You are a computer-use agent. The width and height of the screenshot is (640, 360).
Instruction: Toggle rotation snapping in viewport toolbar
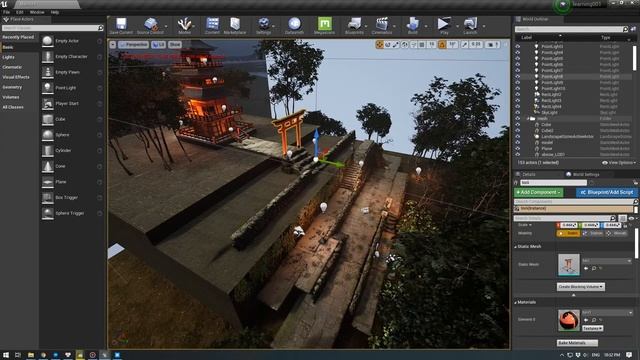442,44
